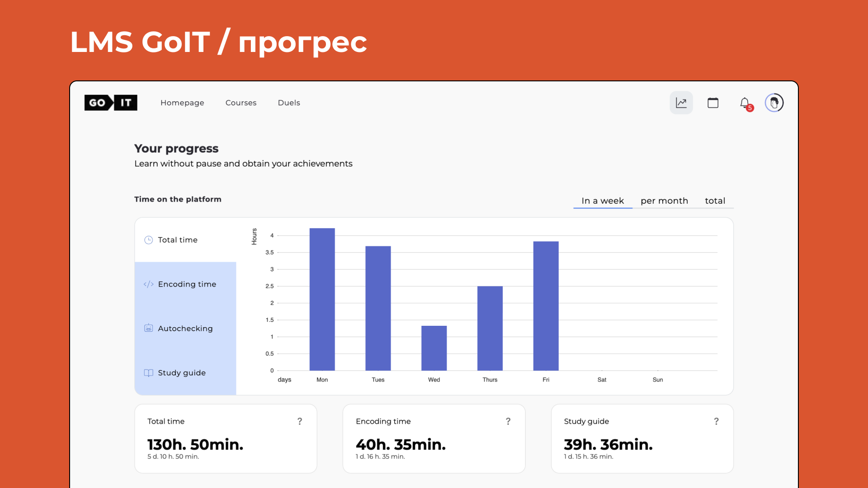
Task: Select the 'In a week' tab
Action: tap(603, 201)
